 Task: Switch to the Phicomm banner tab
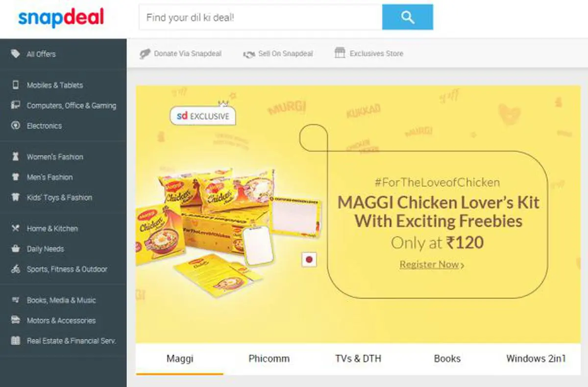click(x=269, y=359)
